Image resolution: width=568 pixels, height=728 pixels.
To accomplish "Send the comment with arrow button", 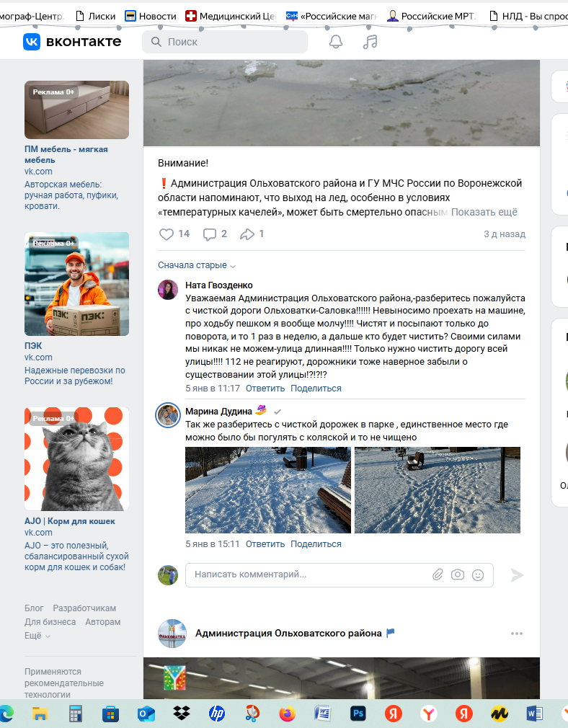I will [517, 574].
